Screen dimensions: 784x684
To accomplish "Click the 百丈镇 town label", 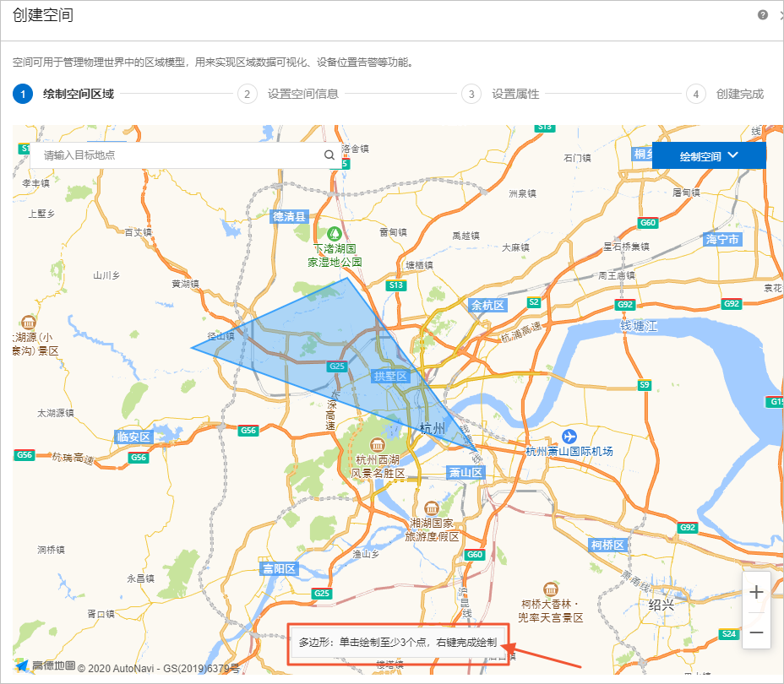I will pyautogui.click(x=138, y=232).
